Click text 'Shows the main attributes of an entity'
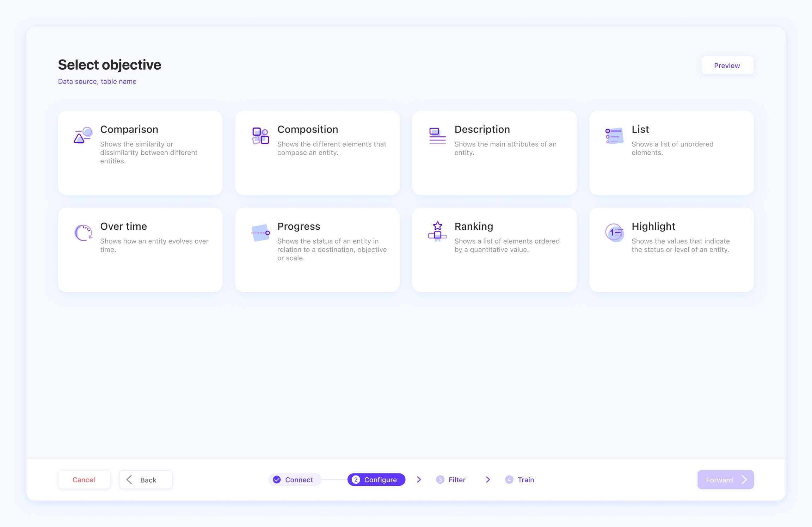The image size is (812, 527). (505, 148)
